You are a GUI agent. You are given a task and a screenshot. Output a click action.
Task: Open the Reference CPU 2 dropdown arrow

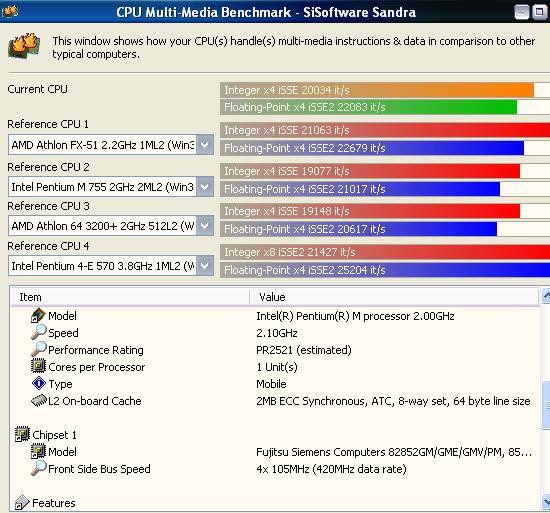tap(204, 187)
